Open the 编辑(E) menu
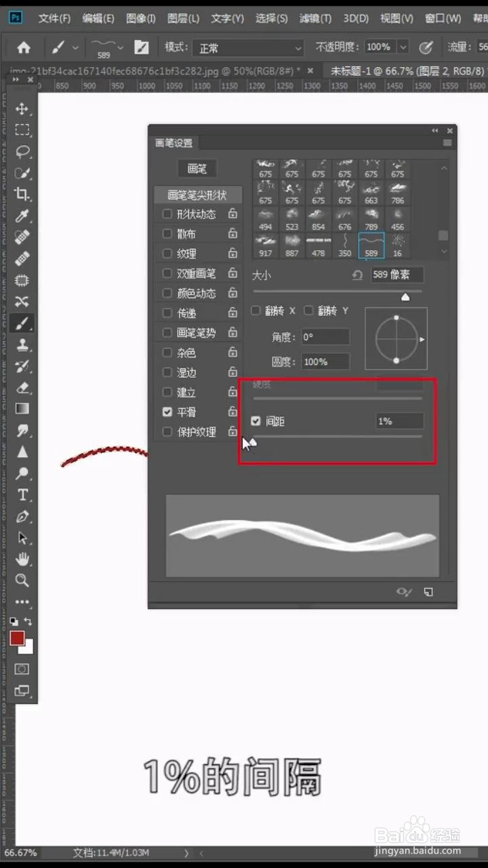The height and width of the screenshot is (868, 488). coord(98,18)
